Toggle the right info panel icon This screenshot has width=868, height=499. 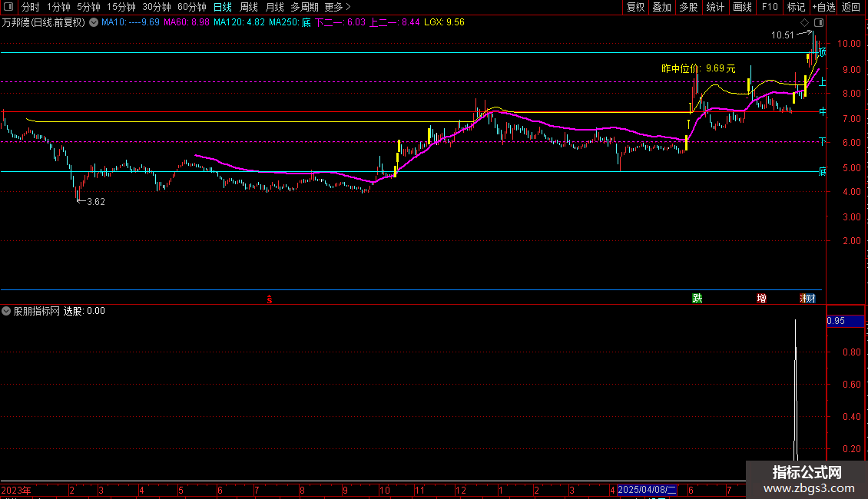click(819, 23)
